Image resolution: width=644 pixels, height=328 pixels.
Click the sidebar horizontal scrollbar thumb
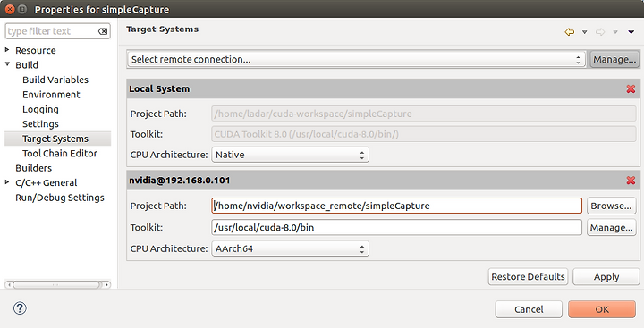click(55, 284)
